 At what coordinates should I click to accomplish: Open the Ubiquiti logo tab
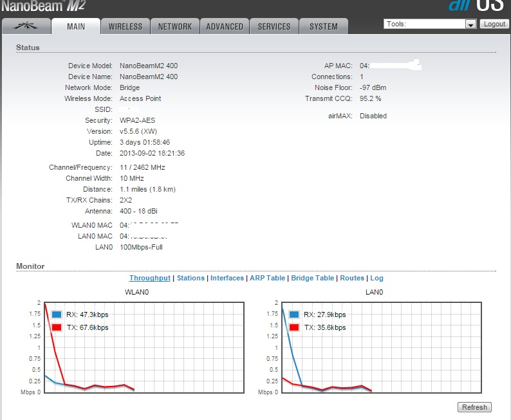(26, 26)
